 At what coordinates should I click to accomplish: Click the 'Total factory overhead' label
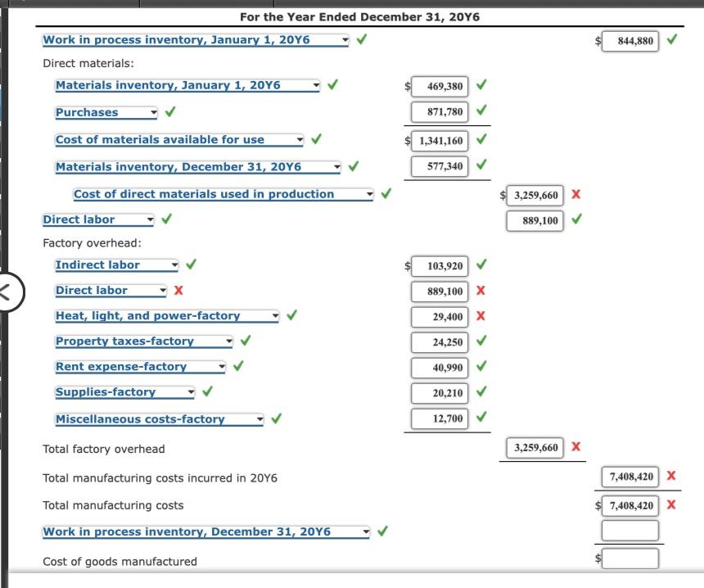click(x=104, y=449)
